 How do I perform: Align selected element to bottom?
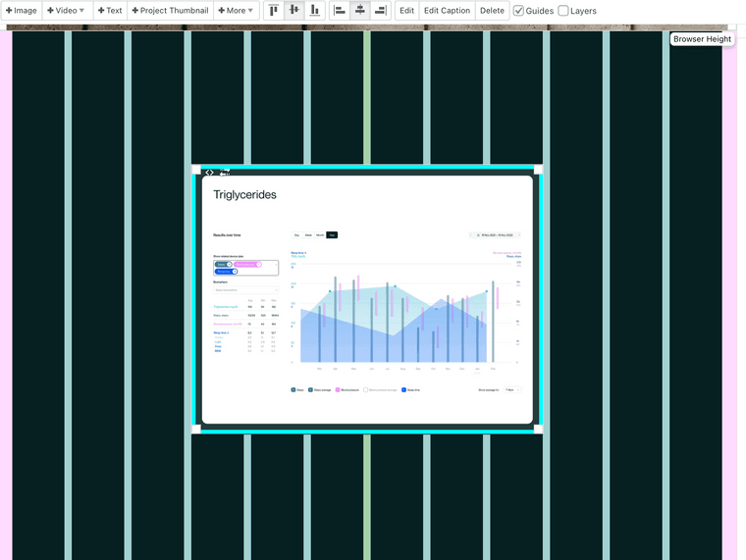coord(314,11)
